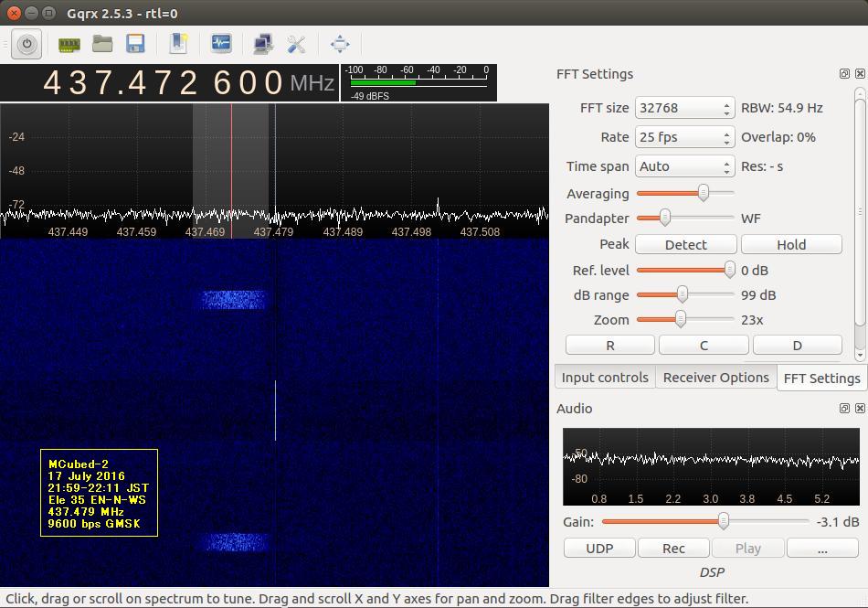Undock the Audio panel with its float icon
This screenshot has height=608, width=868.
[844, 408]
